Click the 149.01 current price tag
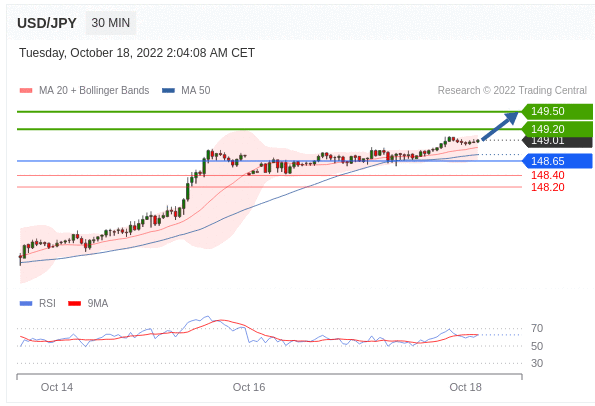The width and height of the screenshot is (595, 406). 557,141
